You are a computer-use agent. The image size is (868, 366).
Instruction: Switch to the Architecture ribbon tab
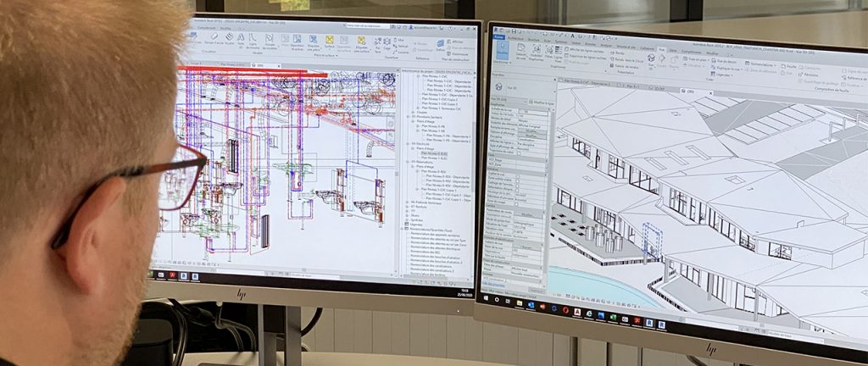coord(515,39)
